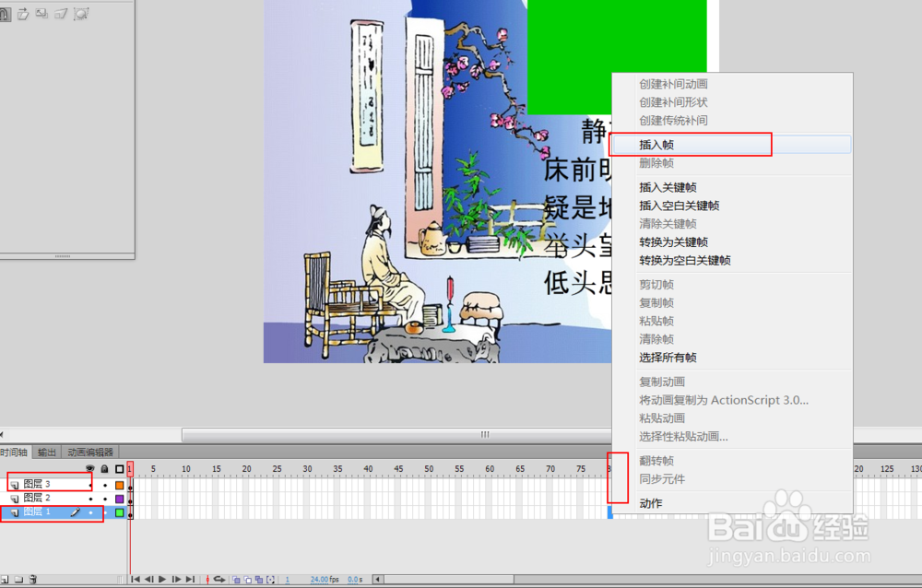Click 删除帧 in the context menu
Viewport: 922px width, 588px height.
[731, 163]
